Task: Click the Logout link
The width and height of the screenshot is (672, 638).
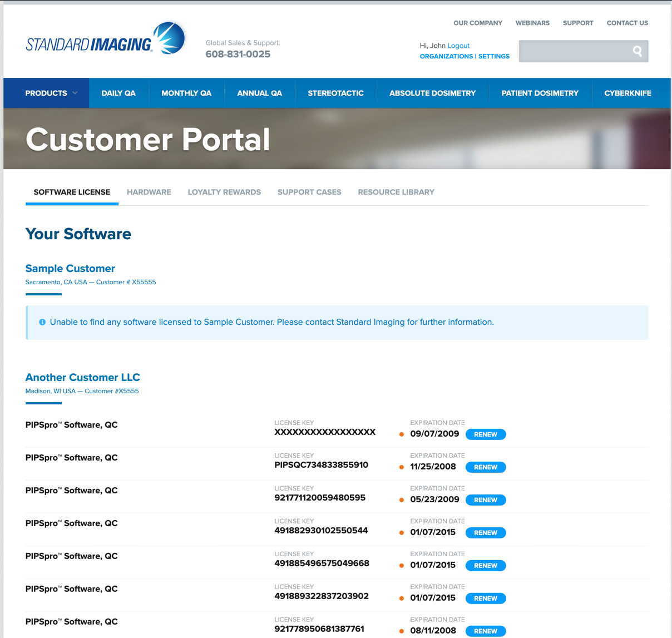Action: 458,46
